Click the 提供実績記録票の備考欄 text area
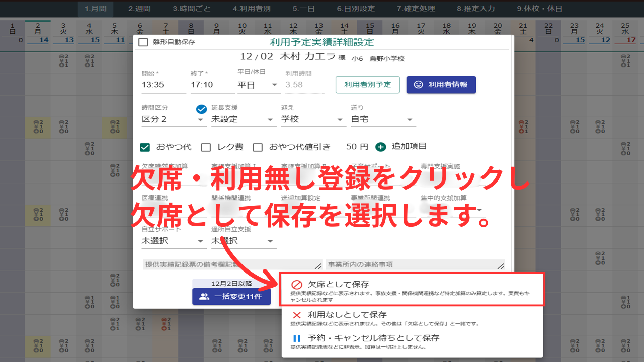The width and height of the screenshot is (644, 362). click(232, 265)
